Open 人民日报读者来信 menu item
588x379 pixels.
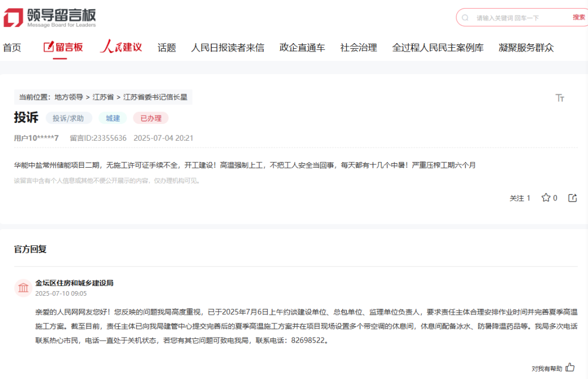[x=227, y=48]
